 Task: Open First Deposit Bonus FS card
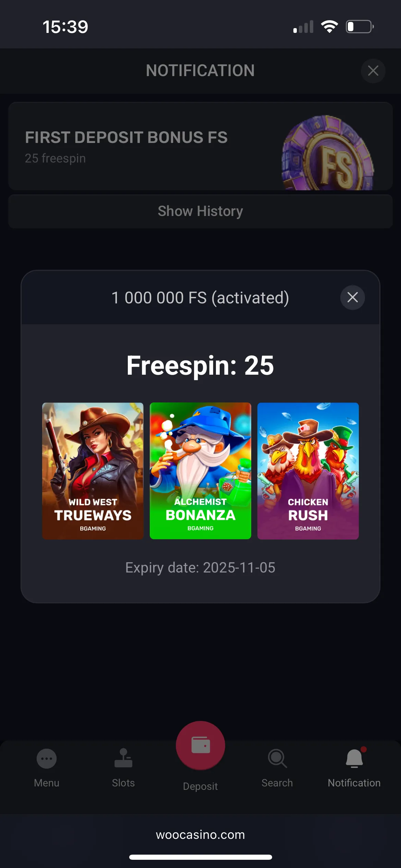(200, 146)
